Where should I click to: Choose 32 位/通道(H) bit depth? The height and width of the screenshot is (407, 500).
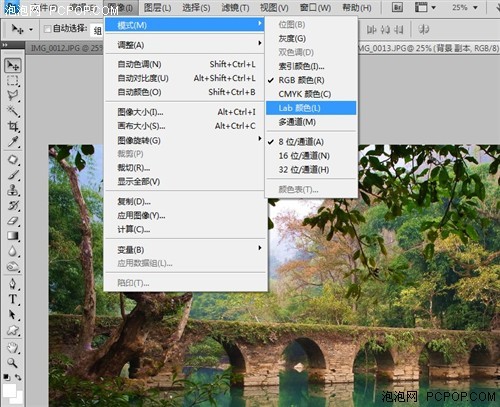311,170
